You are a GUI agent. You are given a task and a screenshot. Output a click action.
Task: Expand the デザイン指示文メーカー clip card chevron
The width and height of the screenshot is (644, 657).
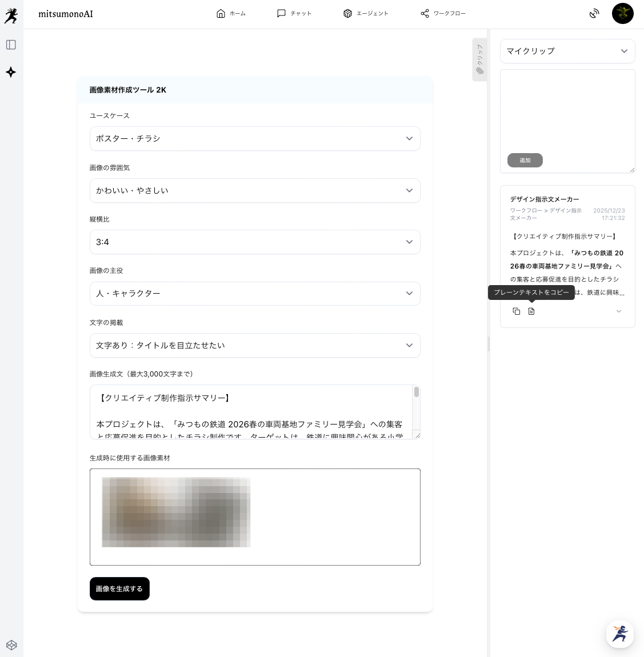(x=618, y=311)
